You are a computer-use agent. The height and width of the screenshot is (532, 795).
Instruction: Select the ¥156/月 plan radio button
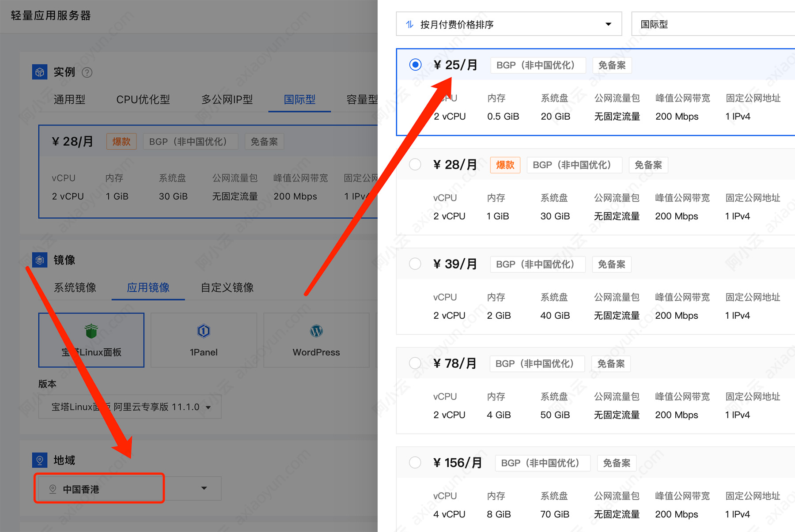(x=415, y=463)
